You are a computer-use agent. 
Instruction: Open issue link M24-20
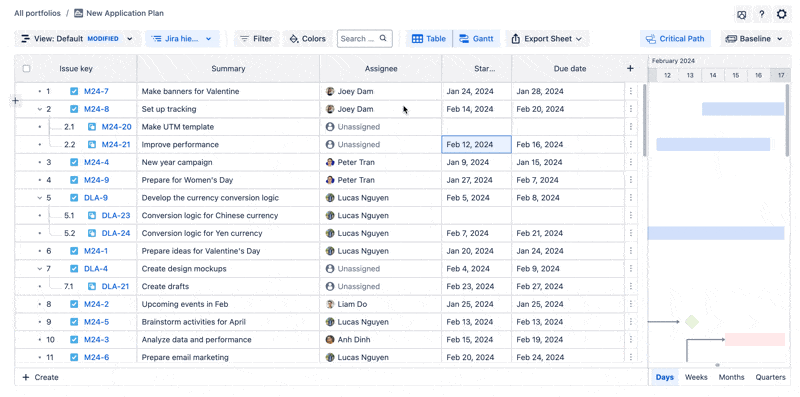click(x=116, y=127)
